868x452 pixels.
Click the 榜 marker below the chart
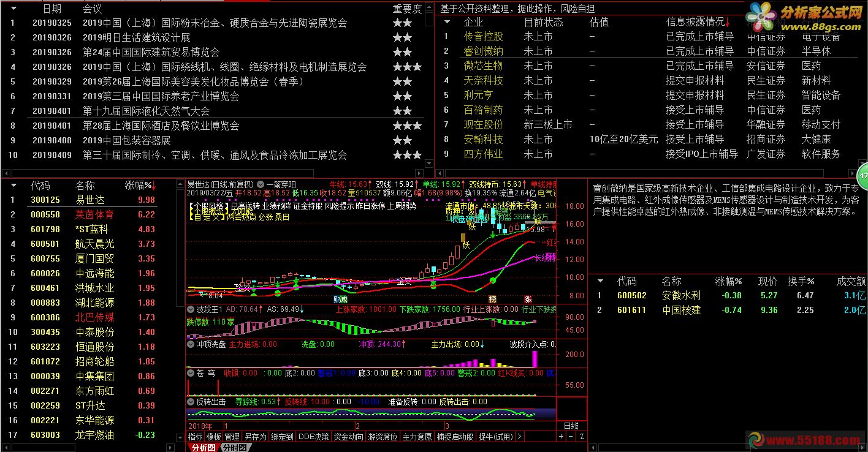tap(492, 299)
